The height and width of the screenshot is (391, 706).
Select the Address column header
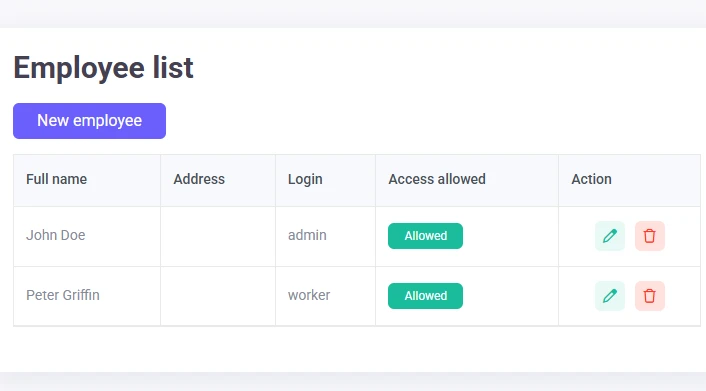point(199,179)
